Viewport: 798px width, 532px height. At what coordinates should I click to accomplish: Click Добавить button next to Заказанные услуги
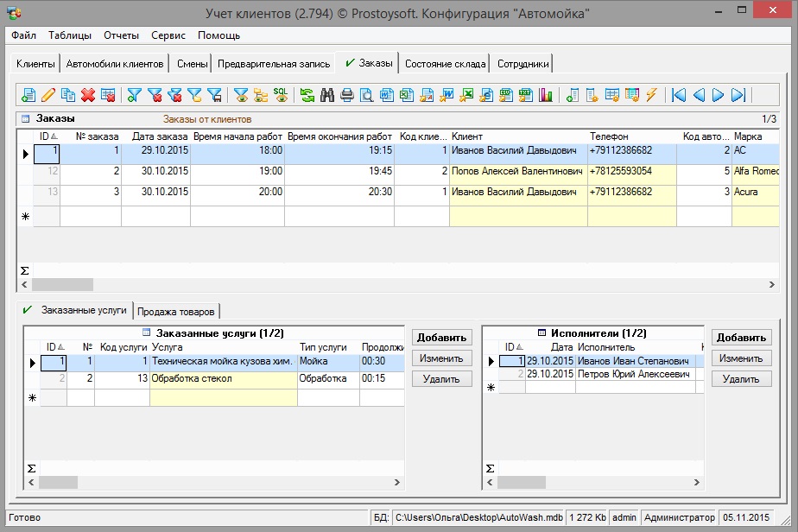[x=441, y=338]
